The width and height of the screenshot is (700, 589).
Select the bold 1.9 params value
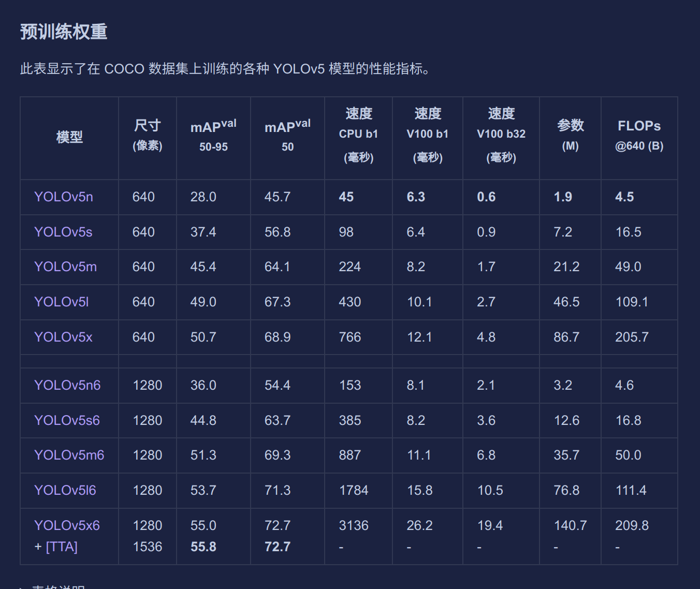[563, 197]
